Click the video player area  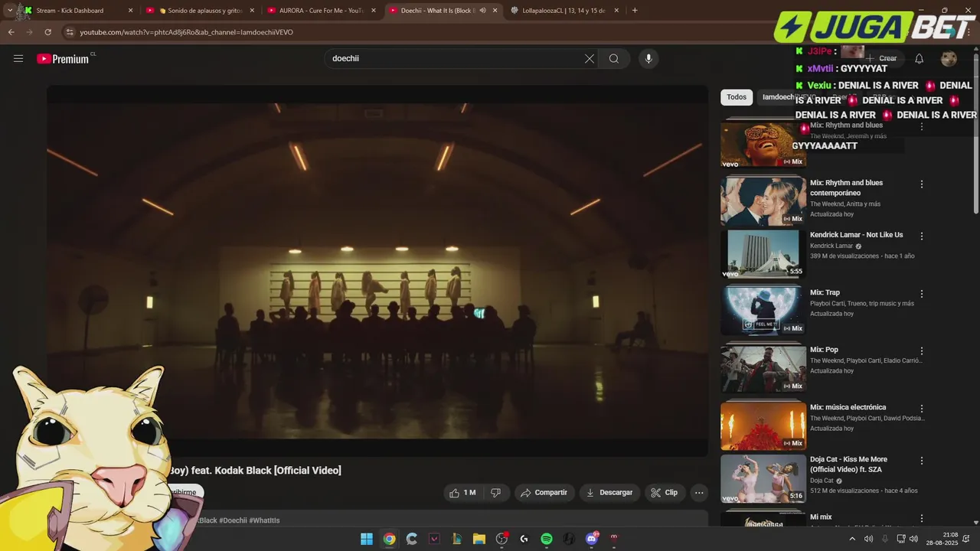pos(377,271)
